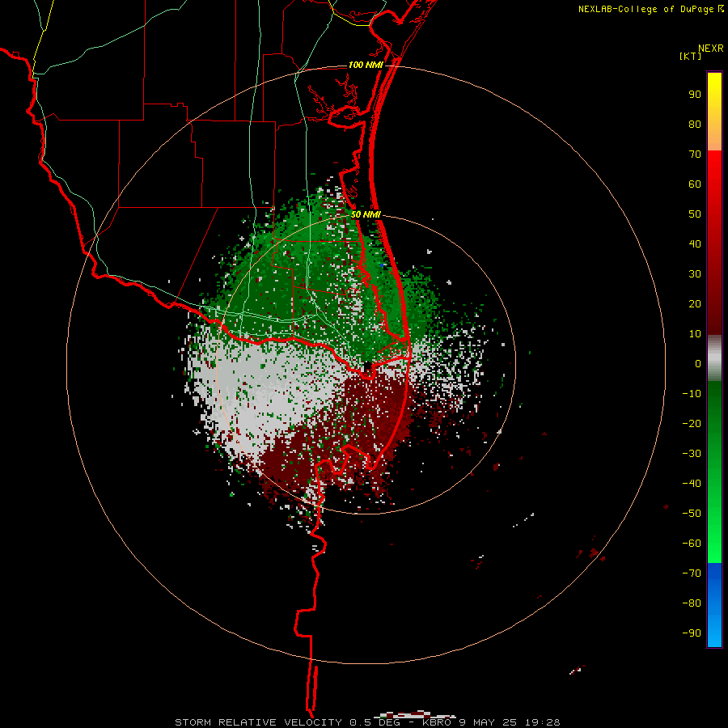The image size is (728, 728).
Task: Click the positive 20 scale value
Action: [695, 304]
